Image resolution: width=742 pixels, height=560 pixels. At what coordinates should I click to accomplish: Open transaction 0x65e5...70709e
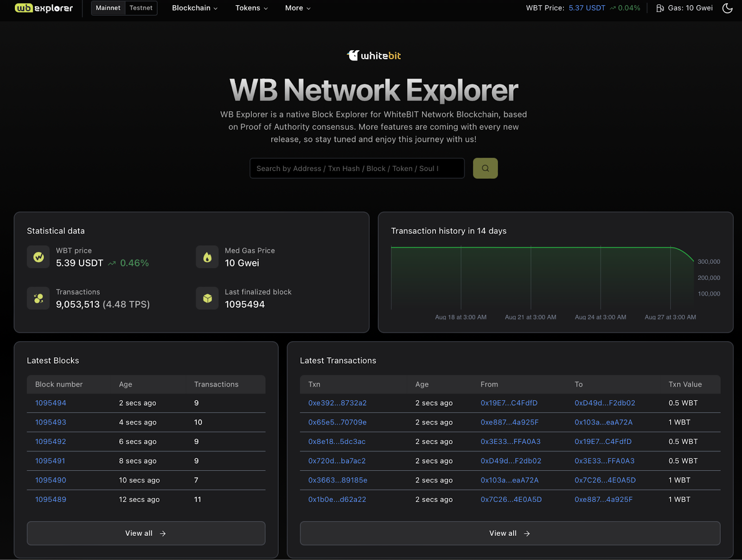click(338, 422)
